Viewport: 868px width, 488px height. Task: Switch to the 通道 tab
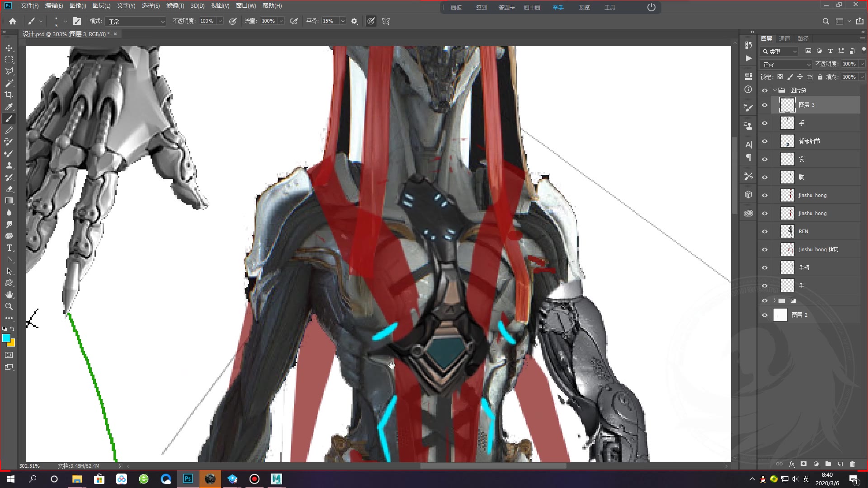click(784, 38)
